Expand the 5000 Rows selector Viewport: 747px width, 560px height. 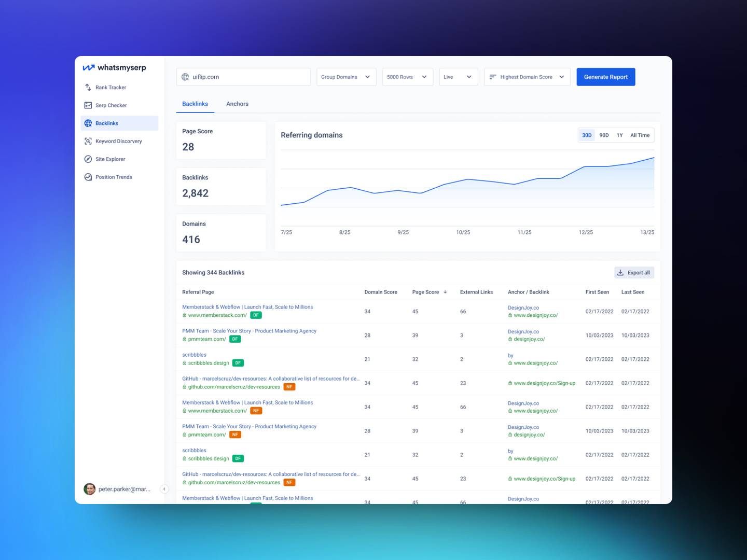(x=407, y=77)
